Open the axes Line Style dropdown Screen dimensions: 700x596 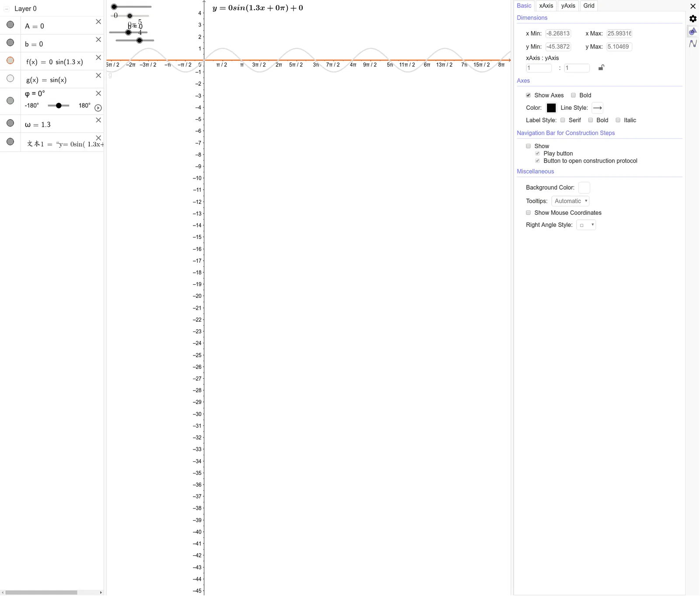click(597, 108)
